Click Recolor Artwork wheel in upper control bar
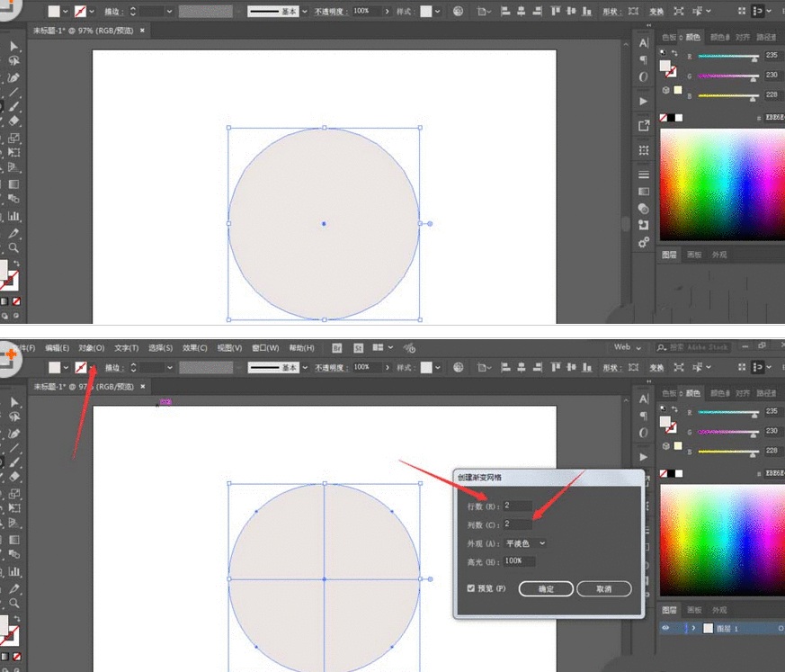This screenshot has width=785, height=672. (459, 13)
